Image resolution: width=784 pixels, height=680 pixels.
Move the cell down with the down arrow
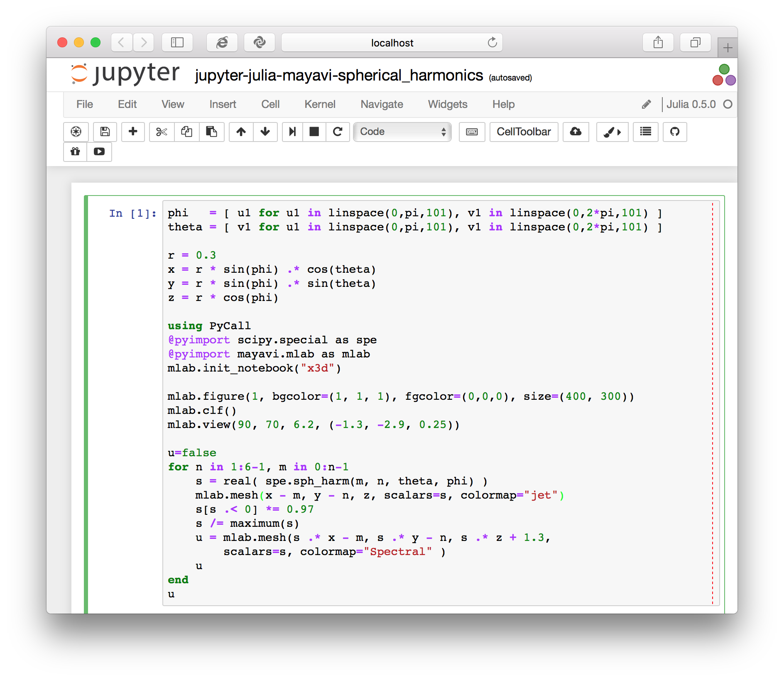(x=265, y=132)
